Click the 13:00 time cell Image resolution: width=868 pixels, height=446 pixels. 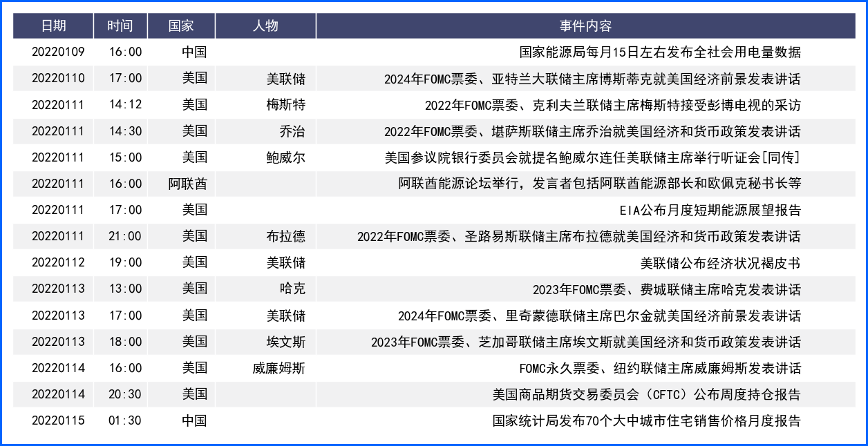[x=125, y=289]
